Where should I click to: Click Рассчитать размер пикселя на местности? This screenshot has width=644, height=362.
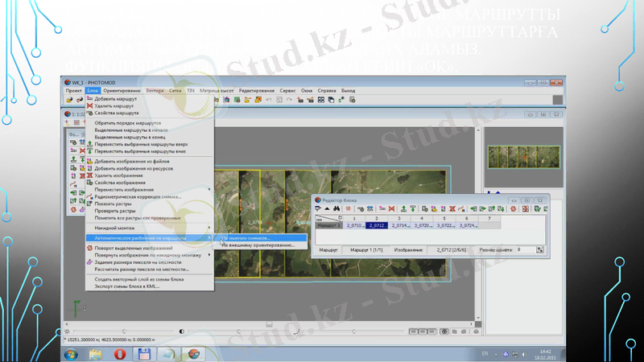click(142, 269)
